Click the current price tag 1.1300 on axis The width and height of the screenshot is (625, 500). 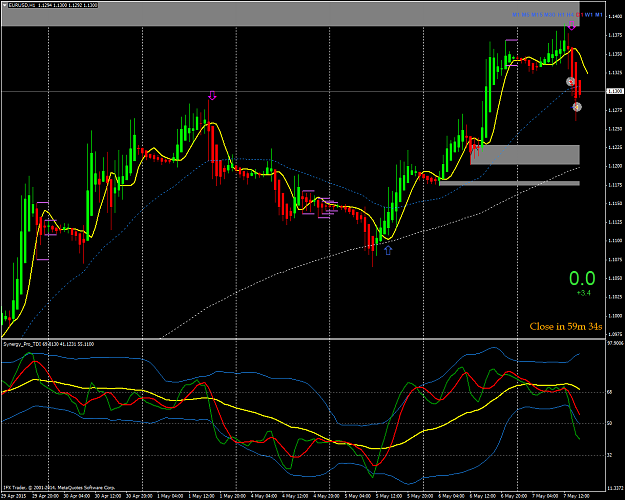coord(615,91)
